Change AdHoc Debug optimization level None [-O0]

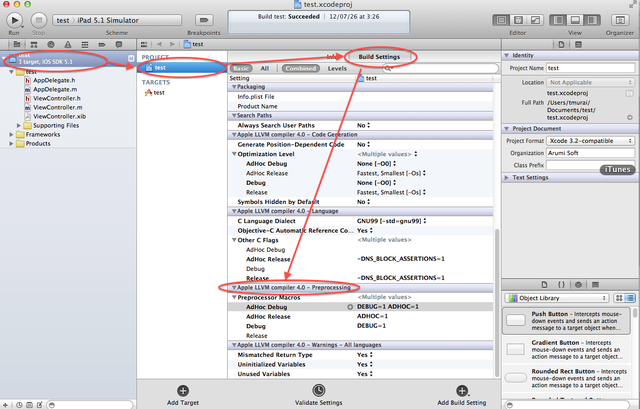point(377,164)
